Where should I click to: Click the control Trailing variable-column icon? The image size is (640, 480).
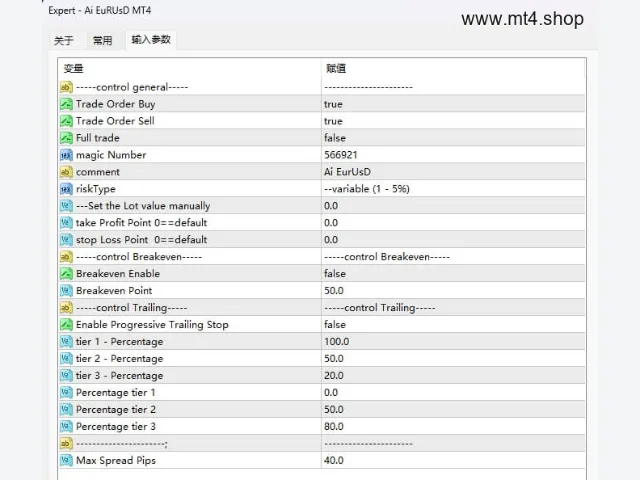pyautogui.click(x=66, y=308)
